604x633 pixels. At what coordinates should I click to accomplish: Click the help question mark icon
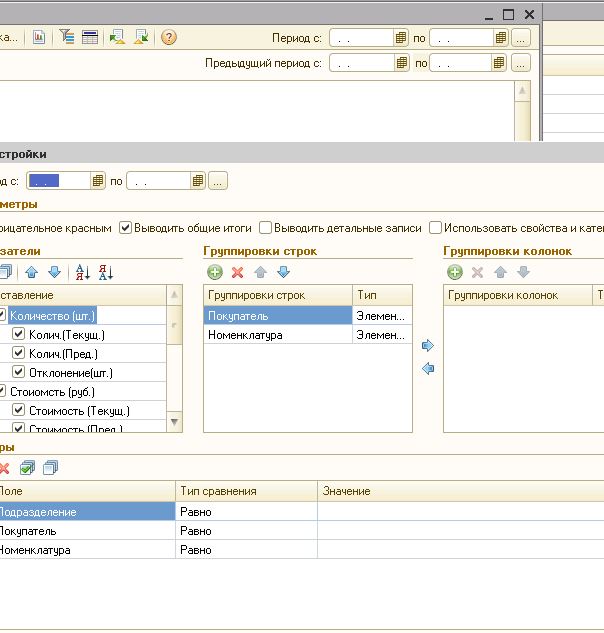(x=168, y=37)
